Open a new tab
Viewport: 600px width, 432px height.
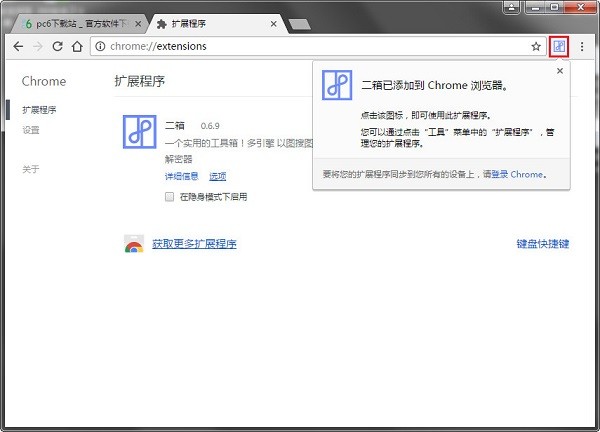[298, 22]
